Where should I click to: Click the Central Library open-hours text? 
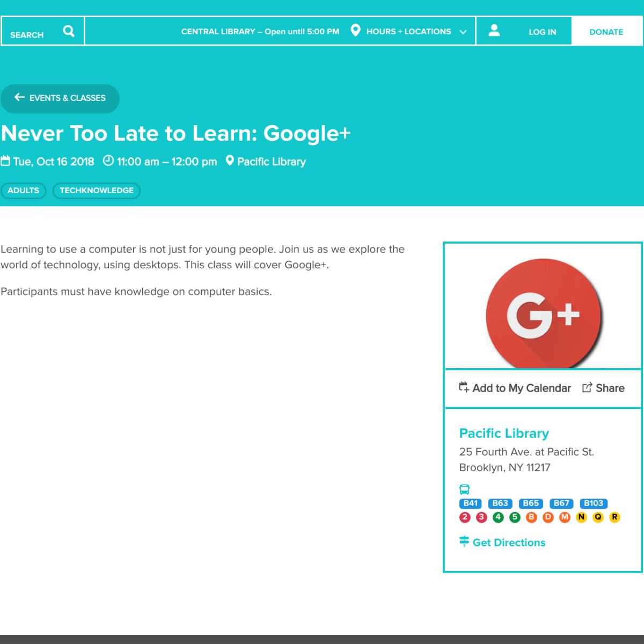[x=260, y=32]
